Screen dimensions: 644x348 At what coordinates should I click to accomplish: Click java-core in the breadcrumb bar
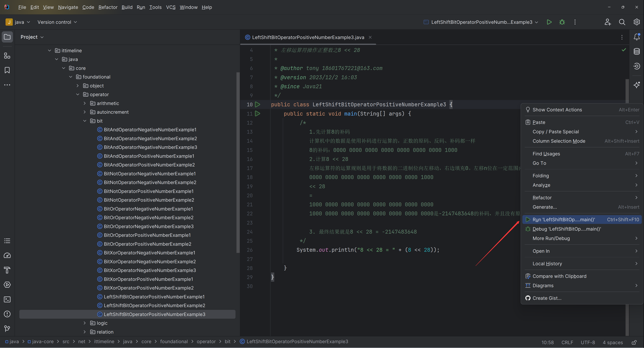41,341
